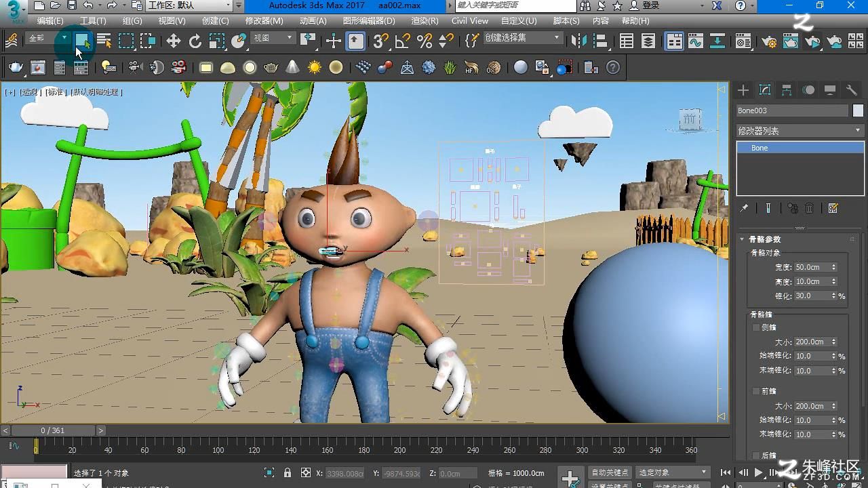Click the time slider 0 / 361 handle
This screenshot has width=868, height=488.
tap(53, 430)
